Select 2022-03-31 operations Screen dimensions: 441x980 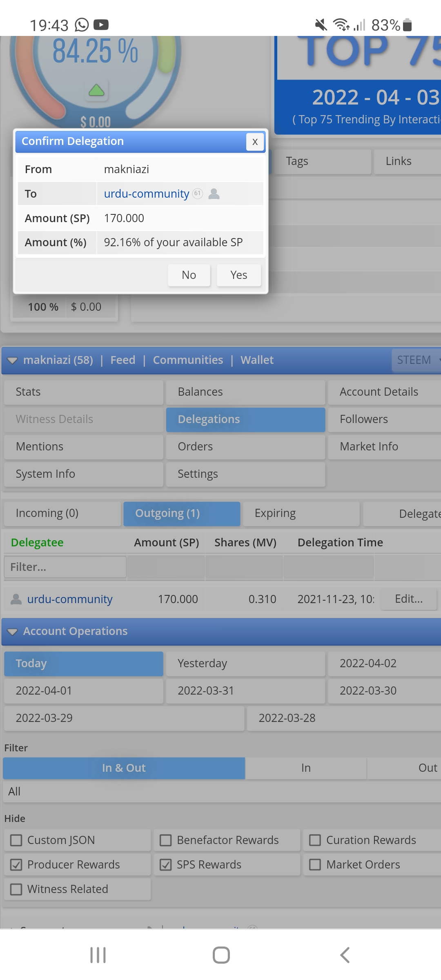tap(245, 691)
